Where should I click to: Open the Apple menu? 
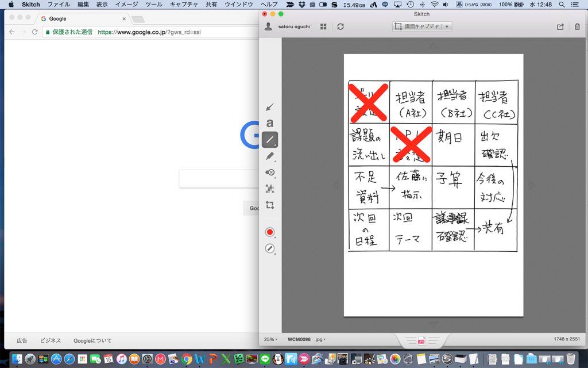11,5
